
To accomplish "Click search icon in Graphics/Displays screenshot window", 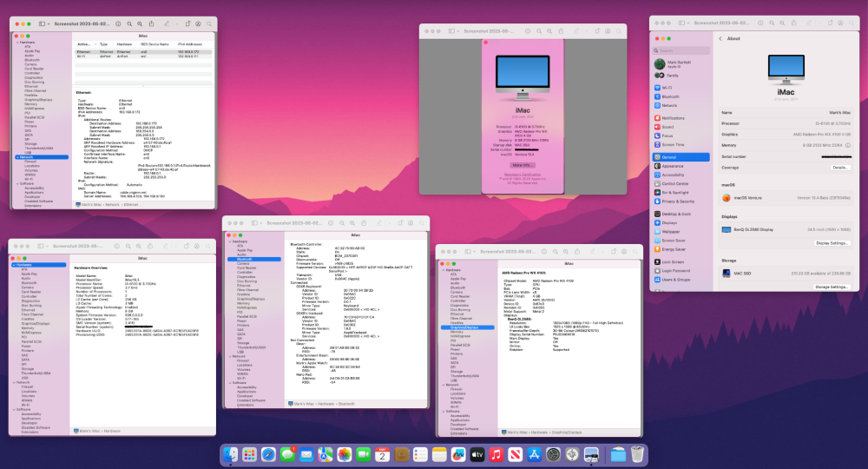I will 635,251.
